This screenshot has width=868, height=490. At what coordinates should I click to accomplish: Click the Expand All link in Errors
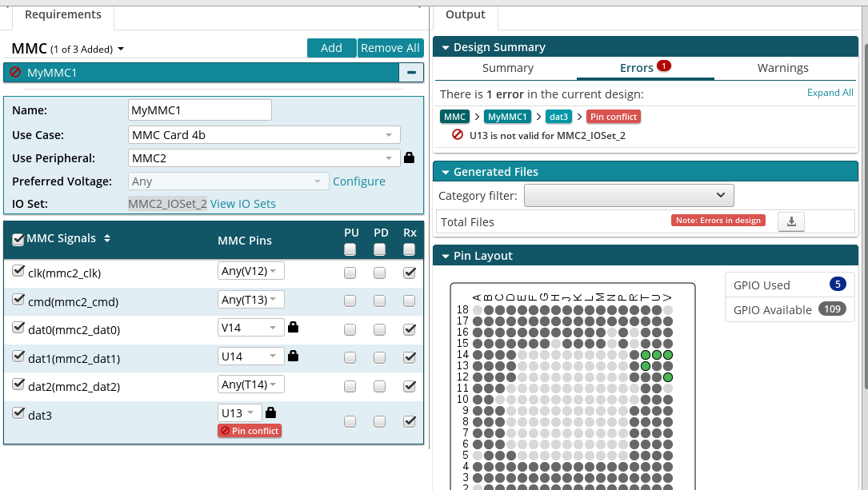click(830, 93)
